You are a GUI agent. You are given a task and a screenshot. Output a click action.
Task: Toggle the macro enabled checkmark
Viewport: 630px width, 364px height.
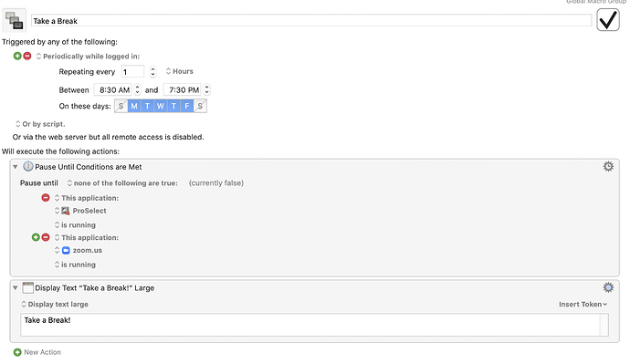pos(607,20)
